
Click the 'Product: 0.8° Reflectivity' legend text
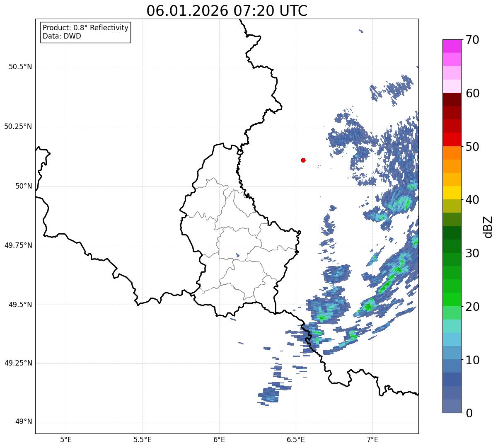coord(86,28)
